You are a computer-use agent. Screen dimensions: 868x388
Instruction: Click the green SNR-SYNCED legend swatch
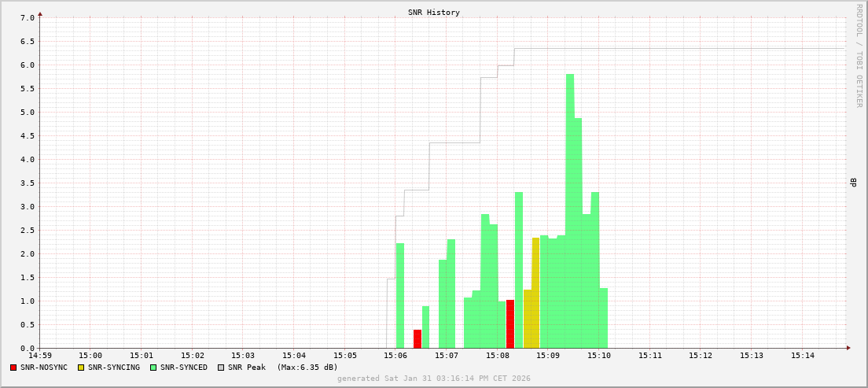tap(153, 368)
